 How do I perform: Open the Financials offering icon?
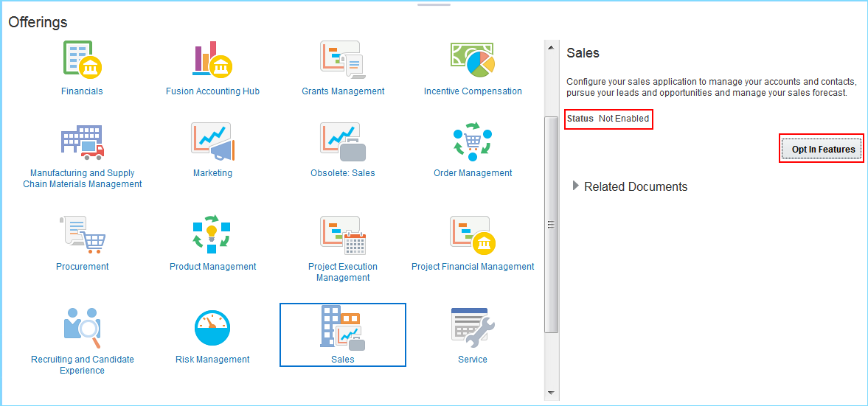tap(82, 59)
